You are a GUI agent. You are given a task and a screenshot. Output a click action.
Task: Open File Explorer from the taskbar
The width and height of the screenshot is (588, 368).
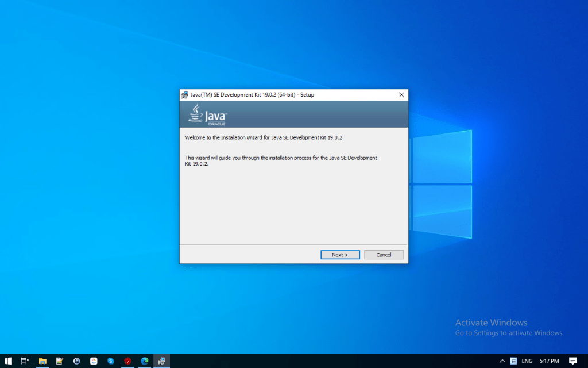coord(42,361)
